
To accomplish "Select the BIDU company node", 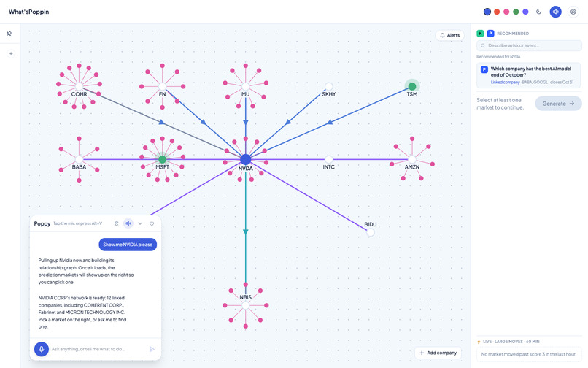I will 371,232.
